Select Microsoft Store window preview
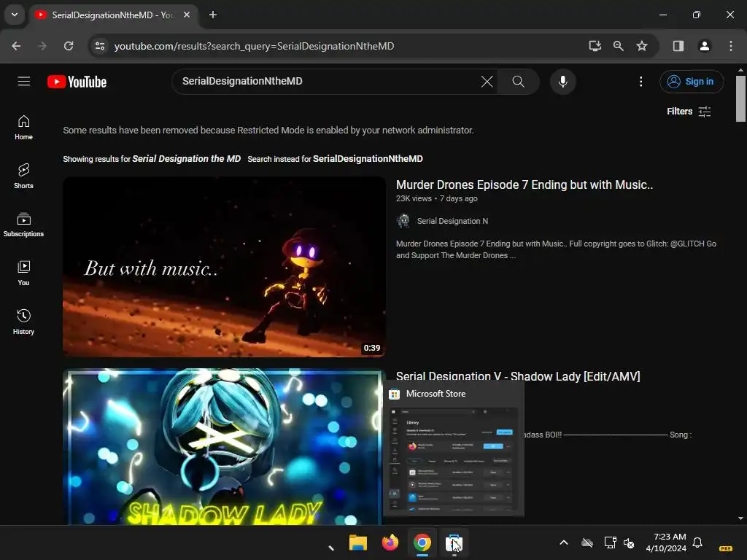Viewport: 747px width, 560px height. [454, 448]
